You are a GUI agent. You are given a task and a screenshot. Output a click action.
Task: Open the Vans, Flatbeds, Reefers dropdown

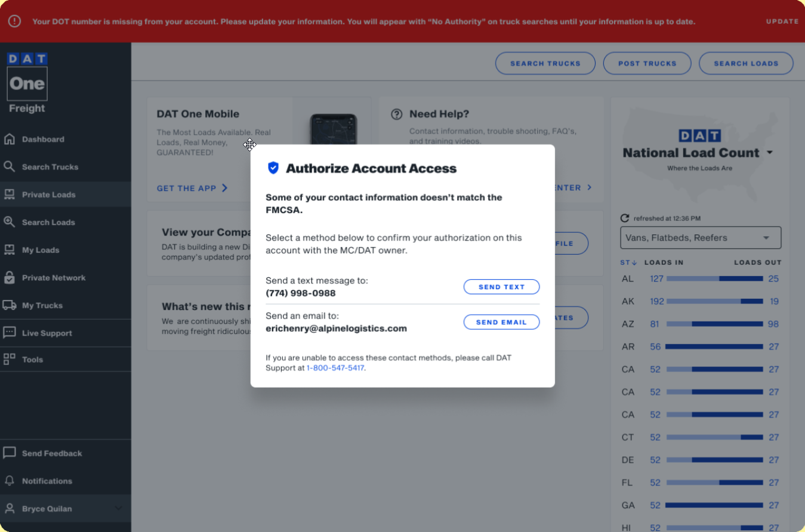click(701, 237)
